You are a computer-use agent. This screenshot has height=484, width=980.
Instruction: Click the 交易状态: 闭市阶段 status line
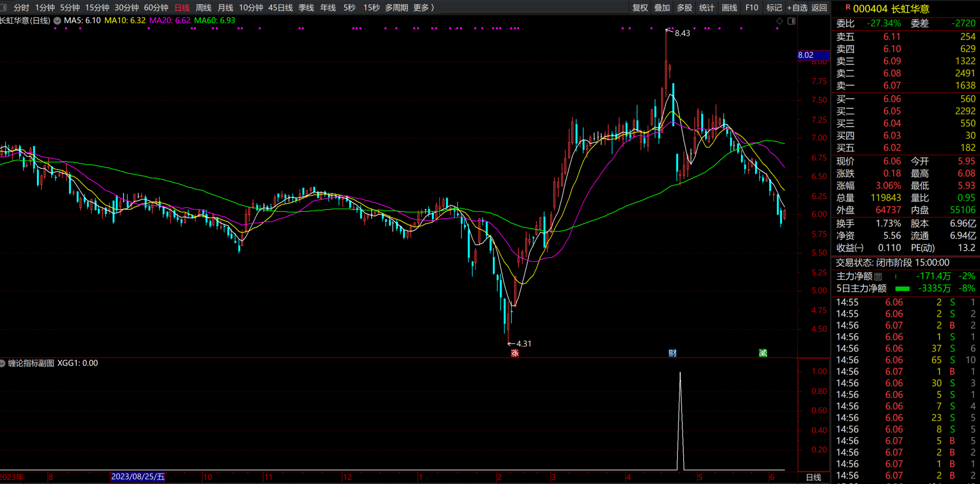tap(892, 263)
